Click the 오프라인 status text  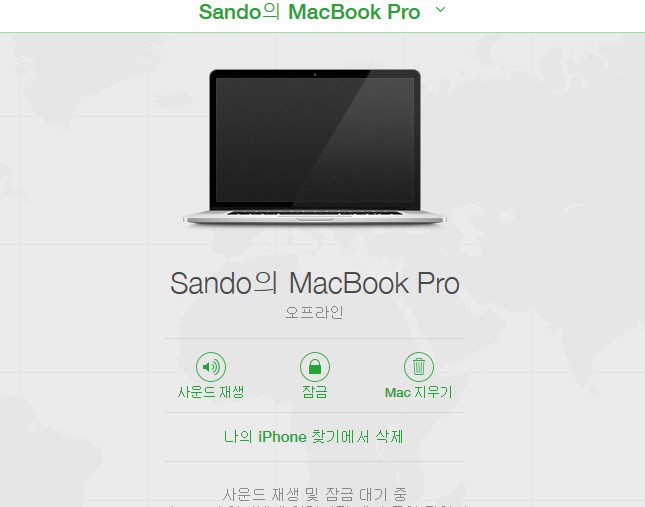tap(315, 313)
